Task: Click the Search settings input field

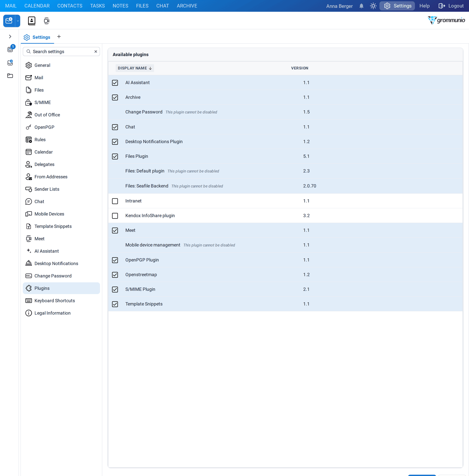Action: [x=61, y=52]
